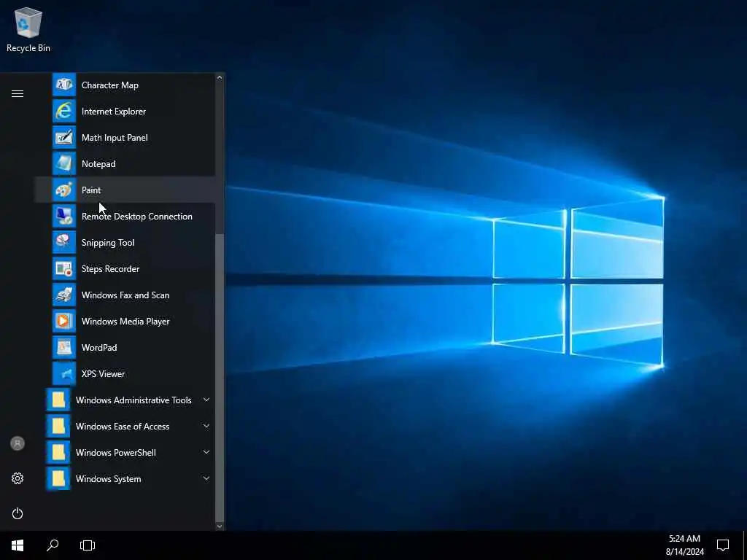Click the Windows PowerShell folder label
The image size is (747, 560).
[116, 452]
